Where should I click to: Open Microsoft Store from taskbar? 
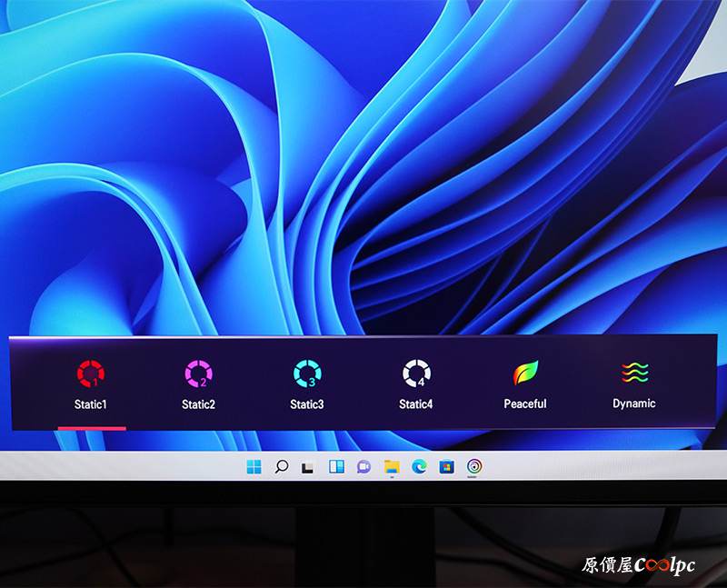click(447, 466)
